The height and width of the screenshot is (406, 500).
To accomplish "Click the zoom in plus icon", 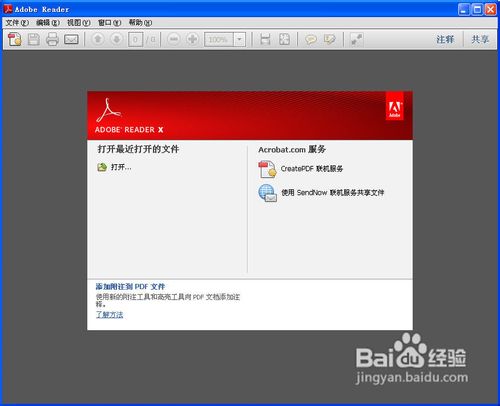I will pos(192,39).
